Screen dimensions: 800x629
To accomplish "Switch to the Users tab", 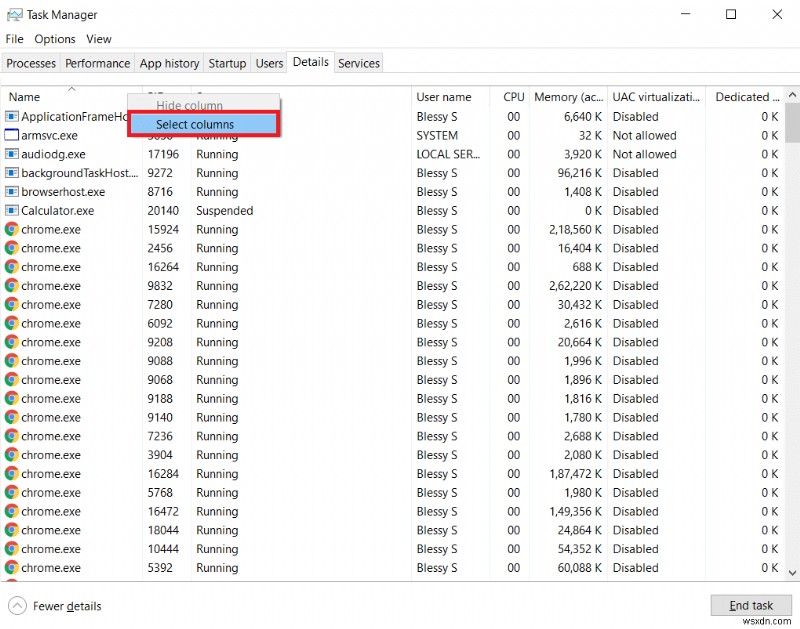I will [x=269, y=63].
